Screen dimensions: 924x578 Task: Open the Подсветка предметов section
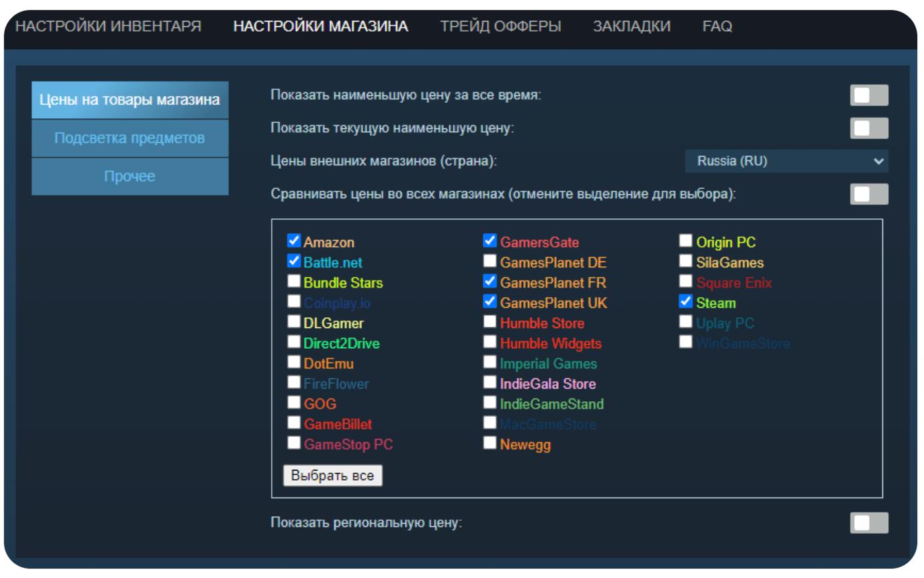point(130,138)
